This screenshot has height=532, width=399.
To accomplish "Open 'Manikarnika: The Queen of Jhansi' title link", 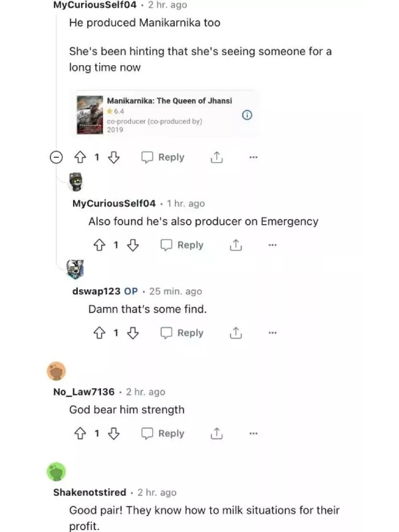I will [170, 101].
